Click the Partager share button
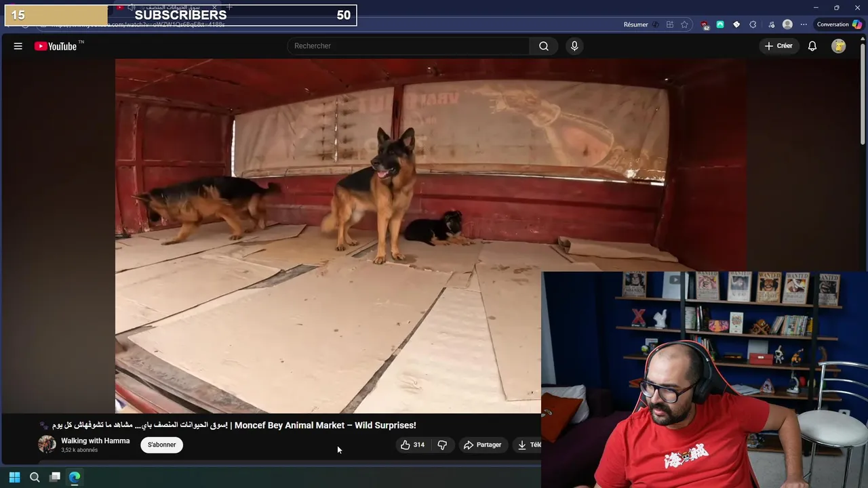The image size is (868, 488). click(x=482, y=445)
